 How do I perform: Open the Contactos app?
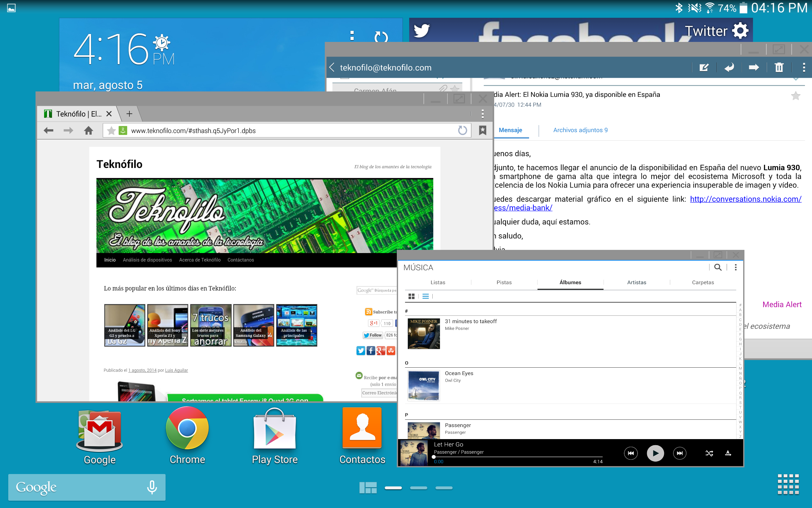click(362, 436)
